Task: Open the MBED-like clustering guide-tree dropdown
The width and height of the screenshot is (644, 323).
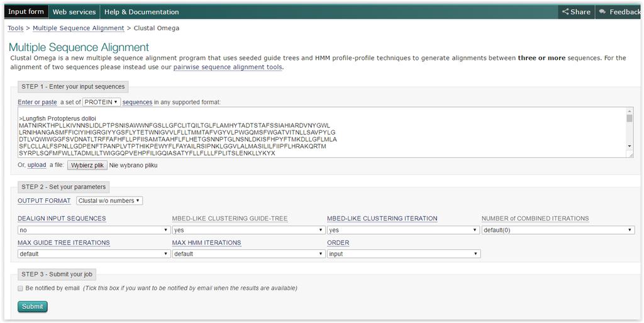Action: [249, 230]
